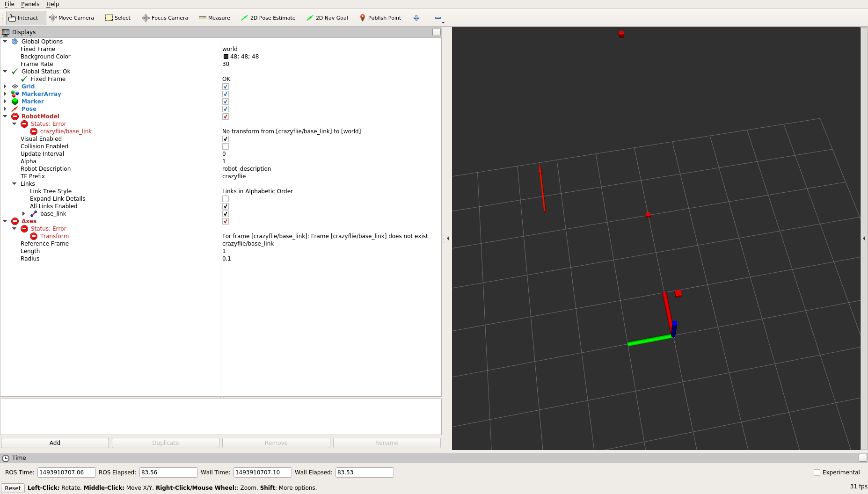Toggle the base_link checkbox
The height and width of the screenshot is (494, 868).
(x=226, y=214)
